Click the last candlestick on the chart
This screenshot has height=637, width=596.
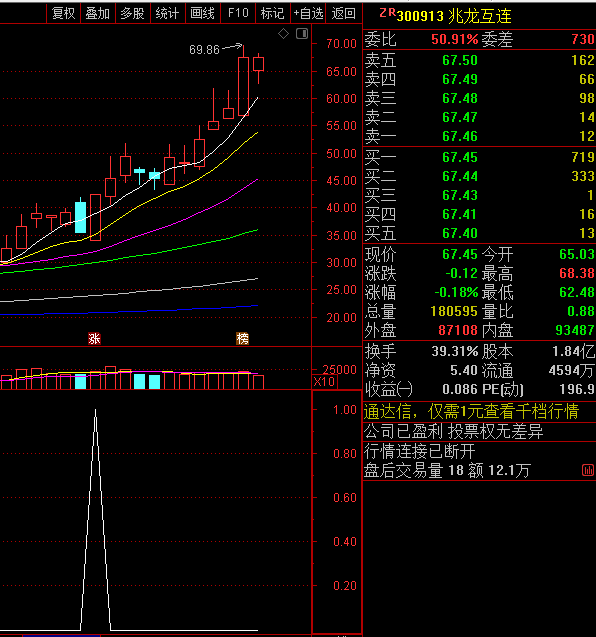click(258, 64)
